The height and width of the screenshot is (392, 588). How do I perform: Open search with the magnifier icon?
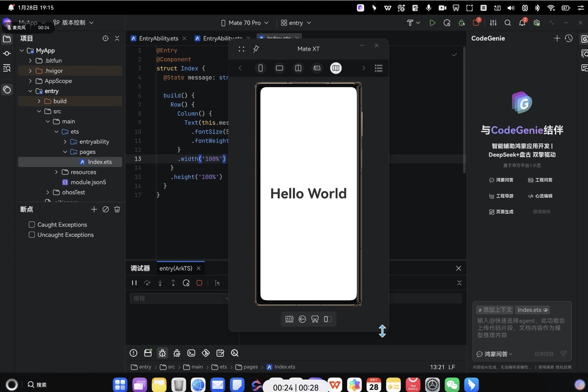tap(508, 23)
